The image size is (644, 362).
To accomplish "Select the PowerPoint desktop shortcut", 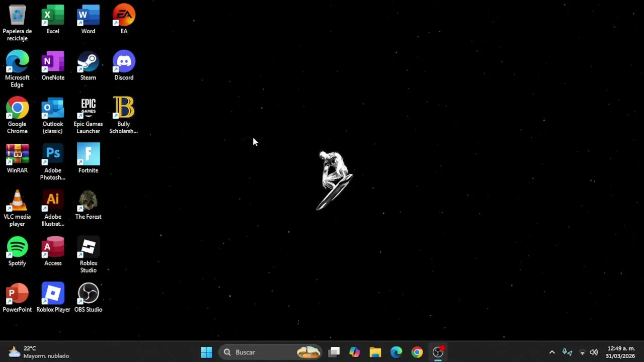I will [x=17, y=298].
